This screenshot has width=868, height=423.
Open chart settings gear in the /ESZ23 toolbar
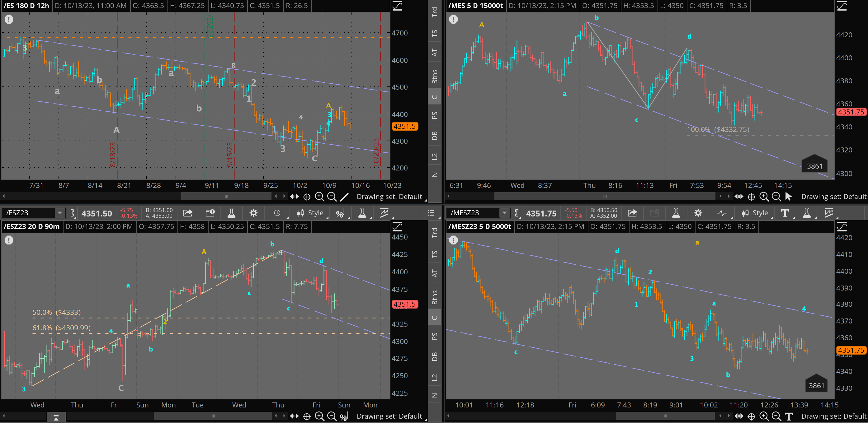point(253,213)
